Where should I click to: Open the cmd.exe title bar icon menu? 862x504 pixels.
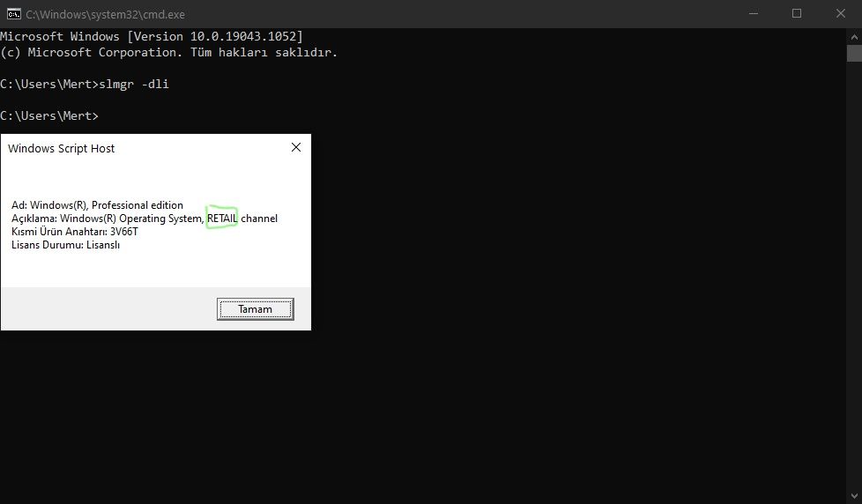[x=14, y=14]
